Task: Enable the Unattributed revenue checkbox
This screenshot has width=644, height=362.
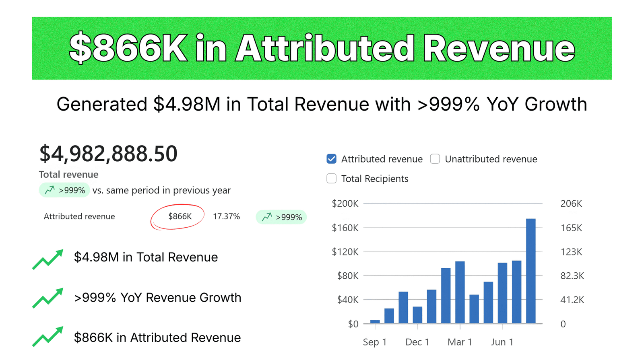Action: [435, 159]
